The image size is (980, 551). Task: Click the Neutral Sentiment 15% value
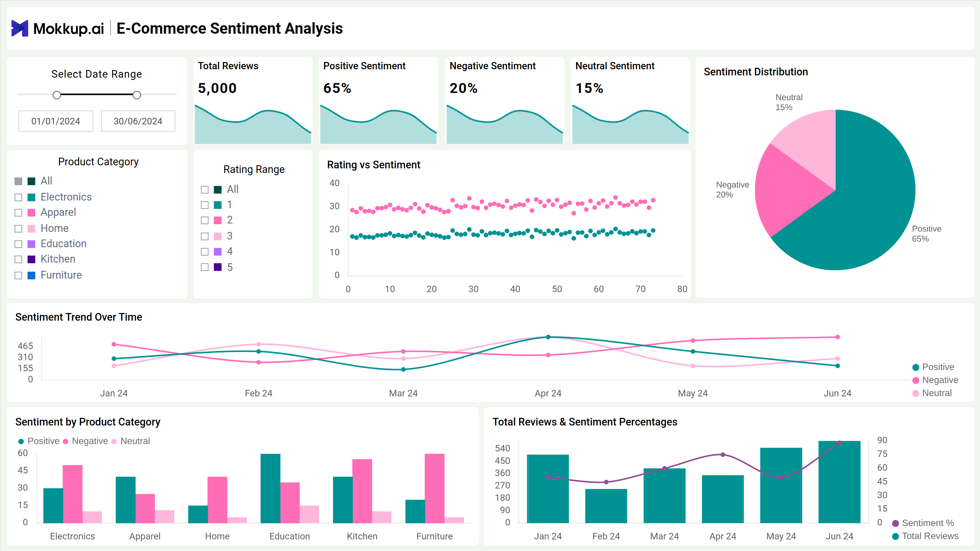coord(590,88)
